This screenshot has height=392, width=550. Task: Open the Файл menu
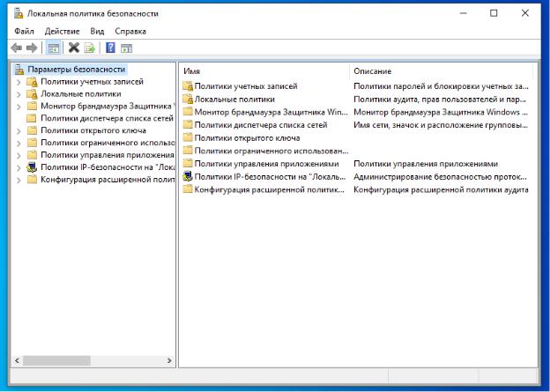pos(24,31)
